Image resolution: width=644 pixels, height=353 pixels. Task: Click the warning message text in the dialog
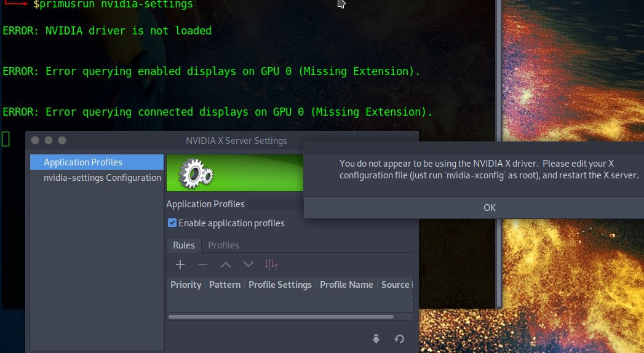489,169
